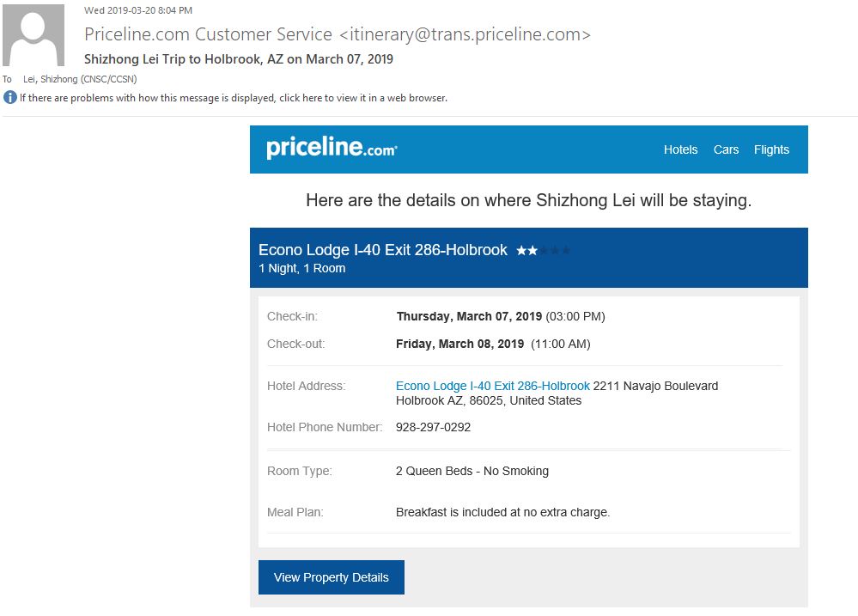Click the hotel star rating
The image size is (858, 616).
(543, 250)
